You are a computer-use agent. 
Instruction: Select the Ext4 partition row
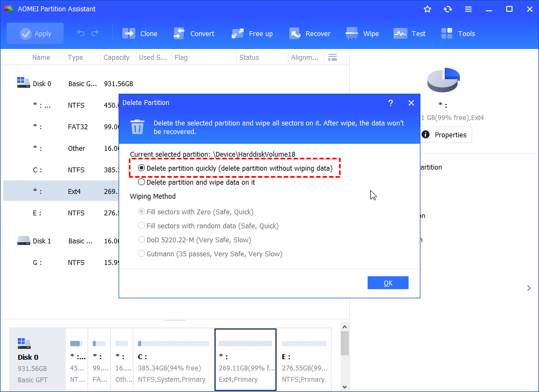pos(61,191)
